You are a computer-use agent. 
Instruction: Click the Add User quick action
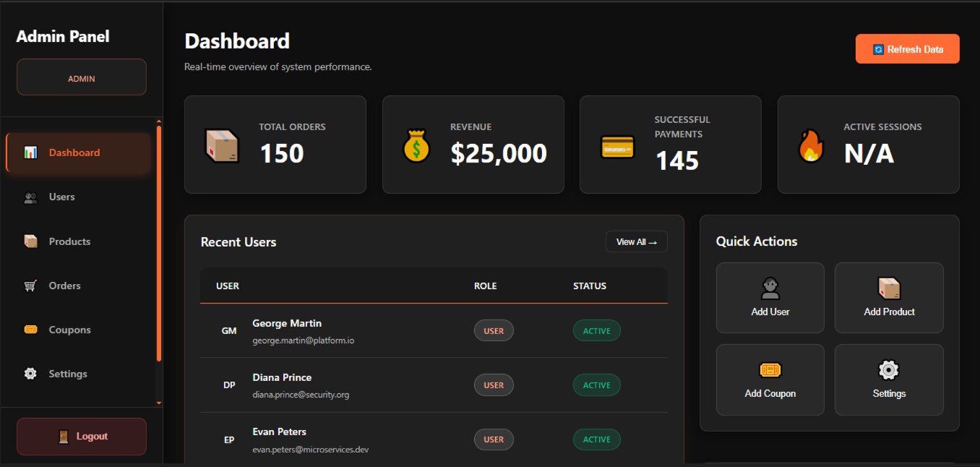click(770, 298)
